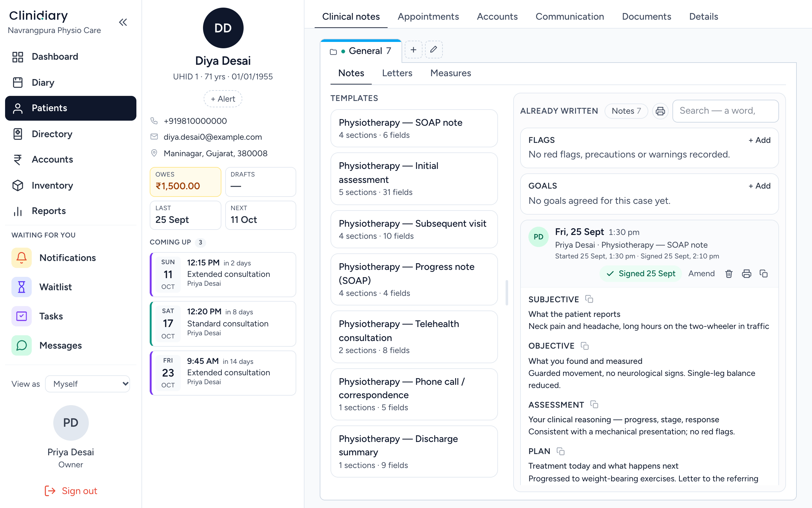
Task: Open Tasks from the sidebar
Action: (70, 316)
